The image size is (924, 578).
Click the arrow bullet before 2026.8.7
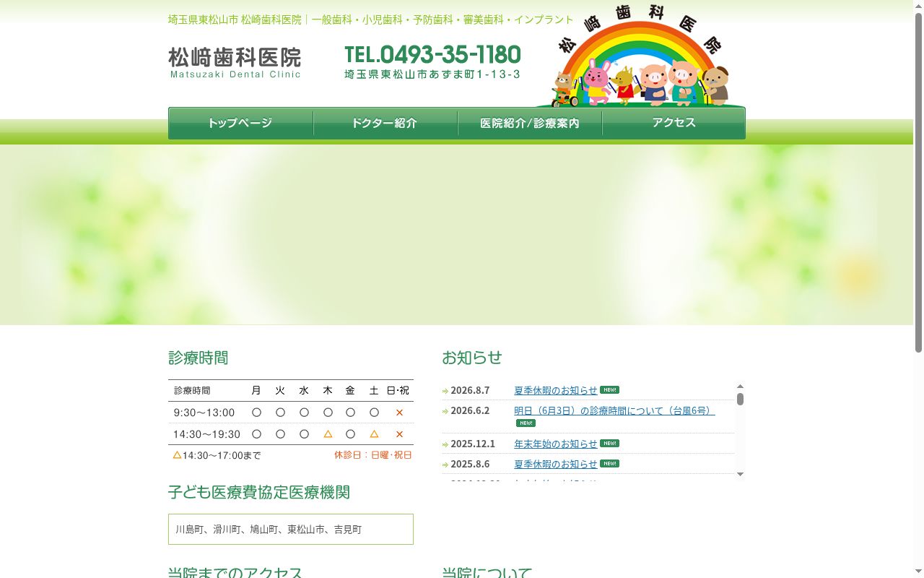coord(445,391)
